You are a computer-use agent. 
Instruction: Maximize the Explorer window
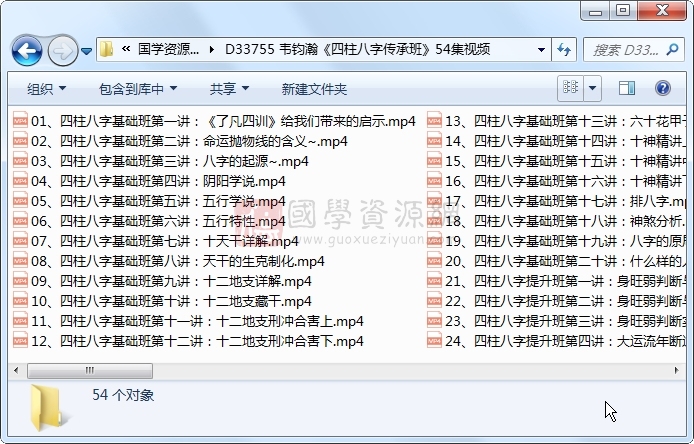(623, 11)
